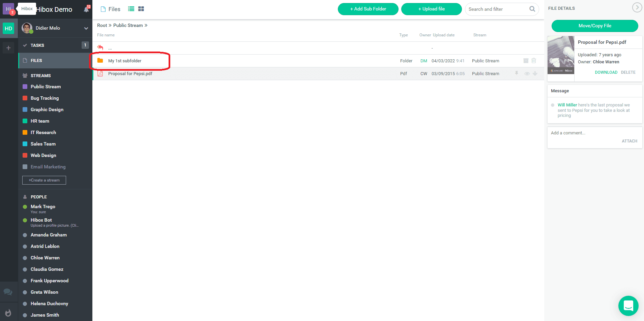Delete My 1st subfolder via trash icon
This screenshot has width=644, height=321.
click(534, 61)
